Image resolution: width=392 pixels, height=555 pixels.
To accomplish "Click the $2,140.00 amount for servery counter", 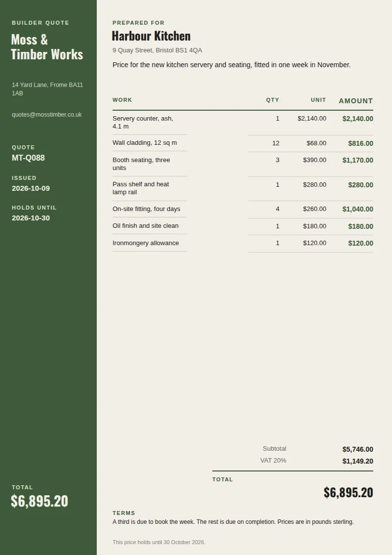I will 358,119.
